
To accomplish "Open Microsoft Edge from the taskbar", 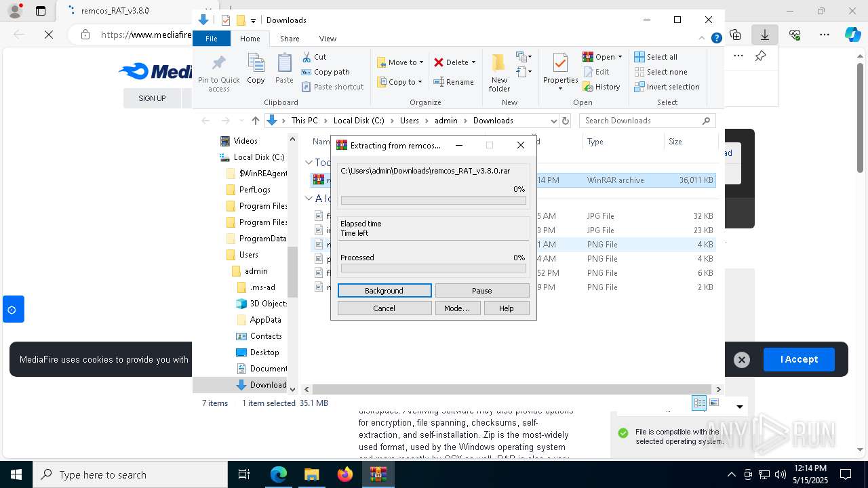I will pos(279,474).
